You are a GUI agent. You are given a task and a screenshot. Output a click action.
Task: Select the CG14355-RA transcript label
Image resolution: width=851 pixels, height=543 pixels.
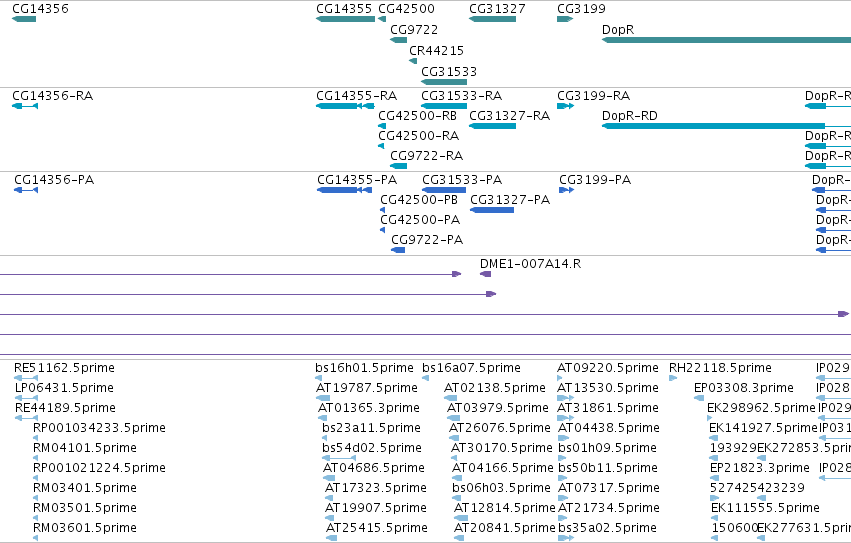(x=357, y=96)
